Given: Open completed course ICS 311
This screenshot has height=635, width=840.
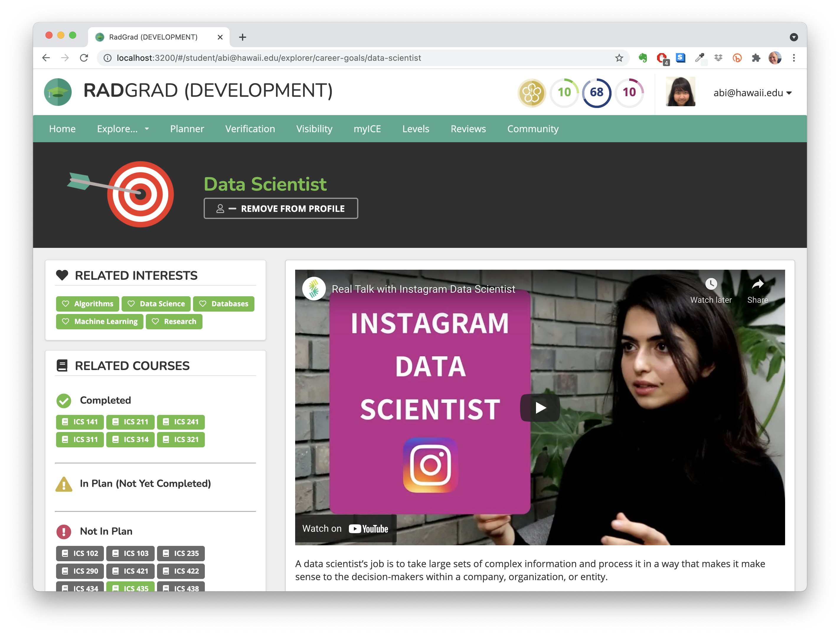Looking at the screenshot, I should [x=80, y=440].
